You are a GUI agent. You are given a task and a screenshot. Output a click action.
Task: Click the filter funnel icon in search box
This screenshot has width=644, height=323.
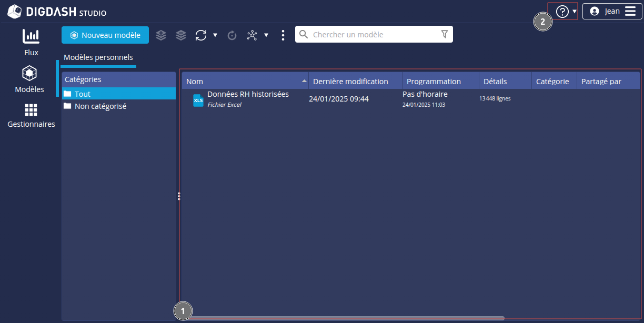pyautogui.click(x=445, y=34)
